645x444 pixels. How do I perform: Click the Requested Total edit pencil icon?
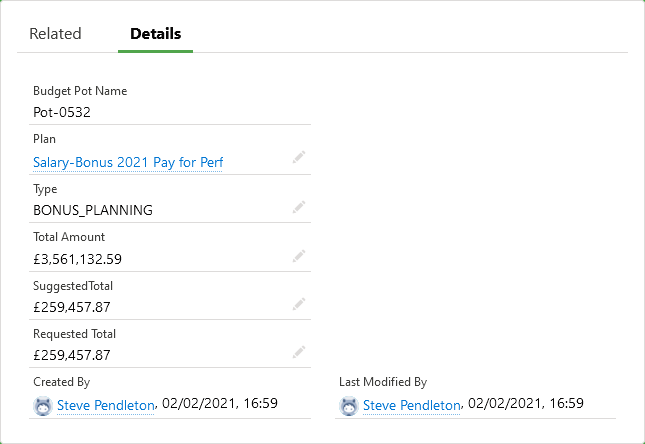[298, 353]
